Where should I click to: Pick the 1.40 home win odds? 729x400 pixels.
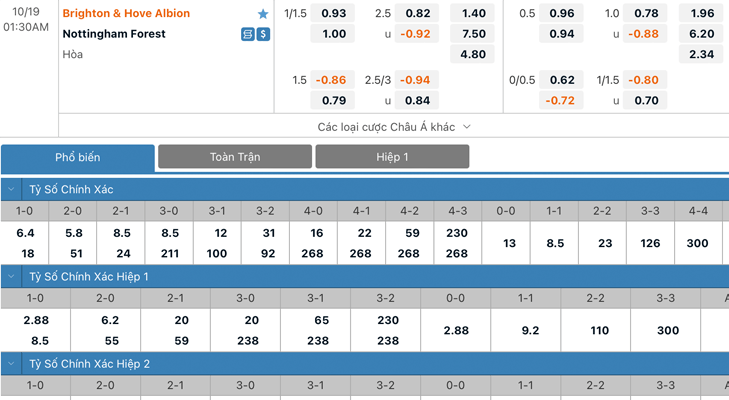coord(472,13)
